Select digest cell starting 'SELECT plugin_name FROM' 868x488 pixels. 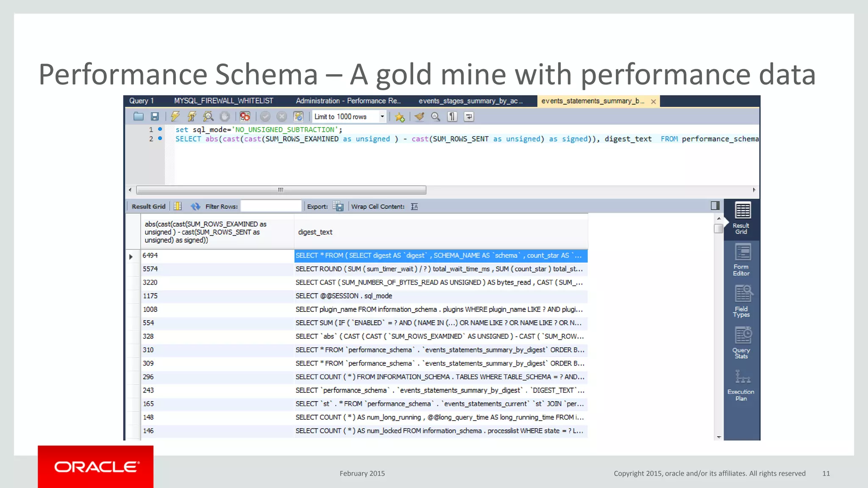(x=441, y=309)
